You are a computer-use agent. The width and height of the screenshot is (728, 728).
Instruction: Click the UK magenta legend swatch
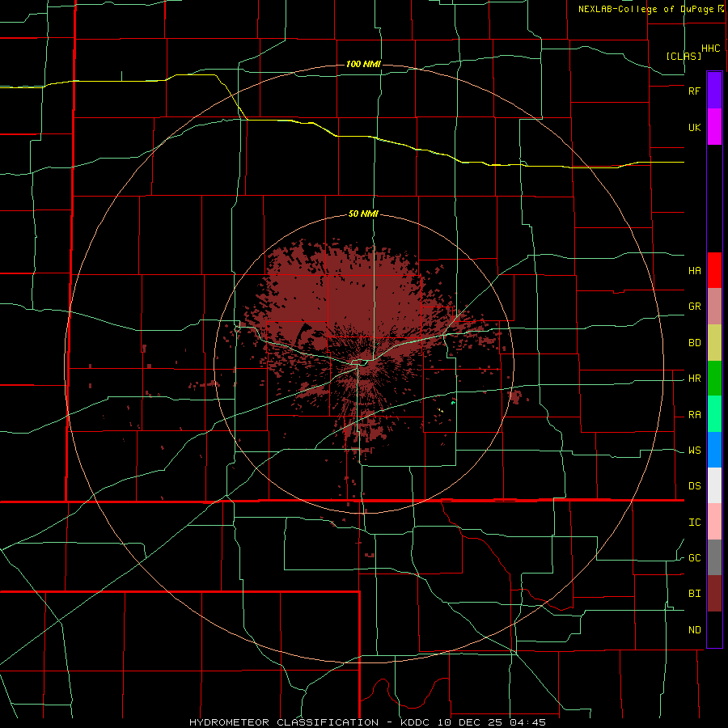click(714, 127)
